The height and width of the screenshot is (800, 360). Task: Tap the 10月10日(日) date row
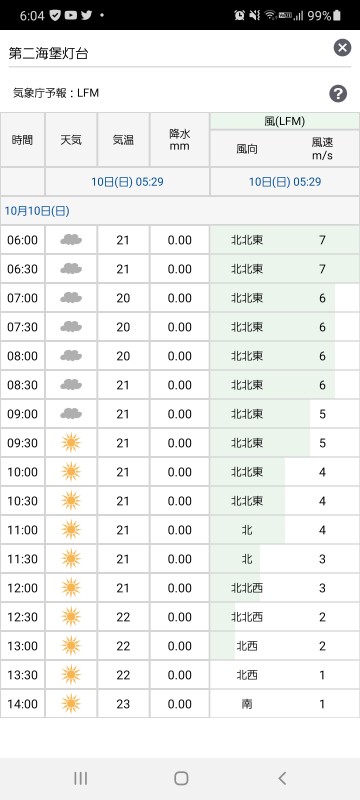pos(179,211)
